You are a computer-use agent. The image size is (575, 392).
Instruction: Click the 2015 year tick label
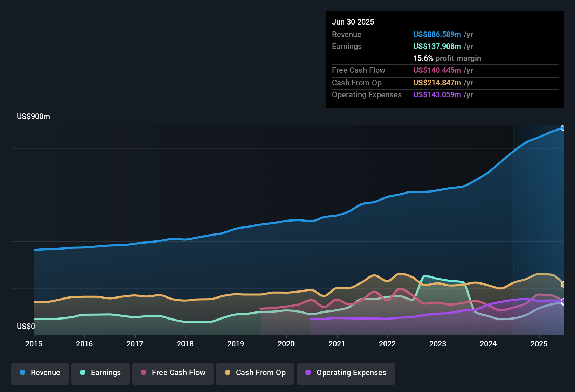tap(34, 344)
